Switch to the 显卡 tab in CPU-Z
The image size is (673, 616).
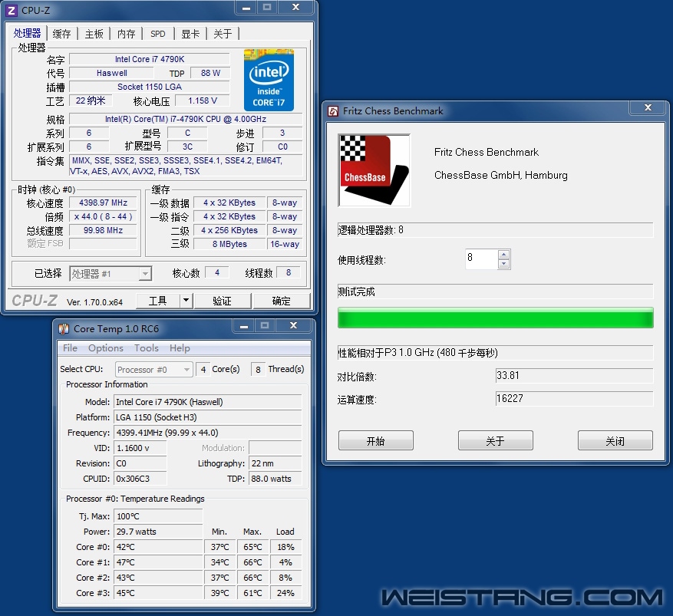(x=190, y=34)
